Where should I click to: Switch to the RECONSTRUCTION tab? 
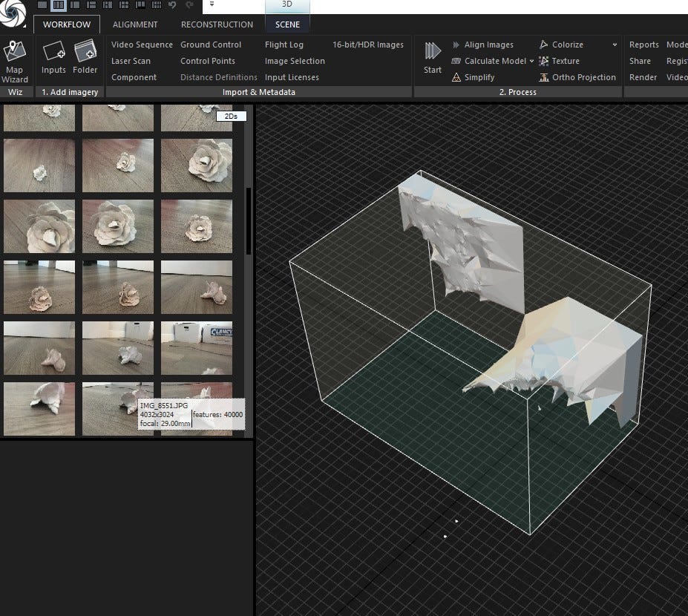217,24
